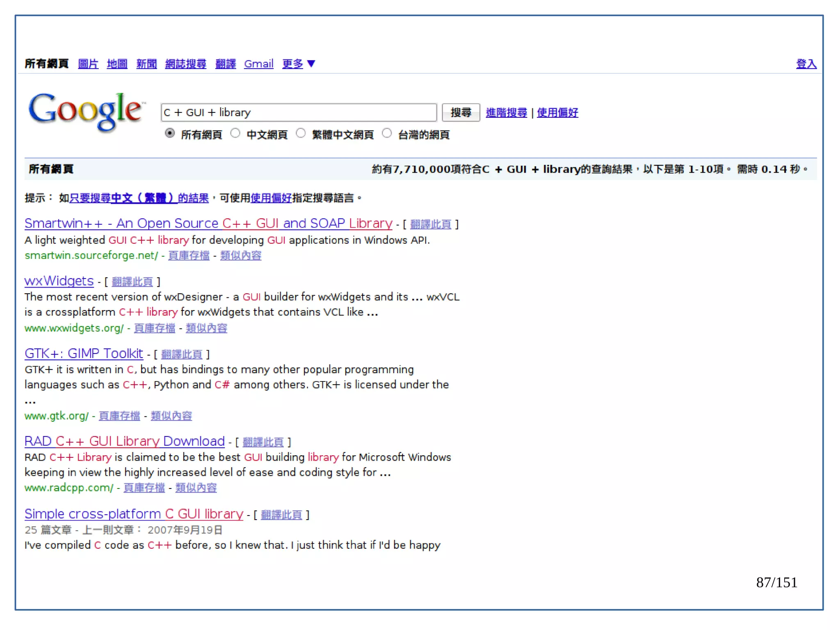Click the 登入 sign-in link

pyautogui.click(x=806, y=64)
